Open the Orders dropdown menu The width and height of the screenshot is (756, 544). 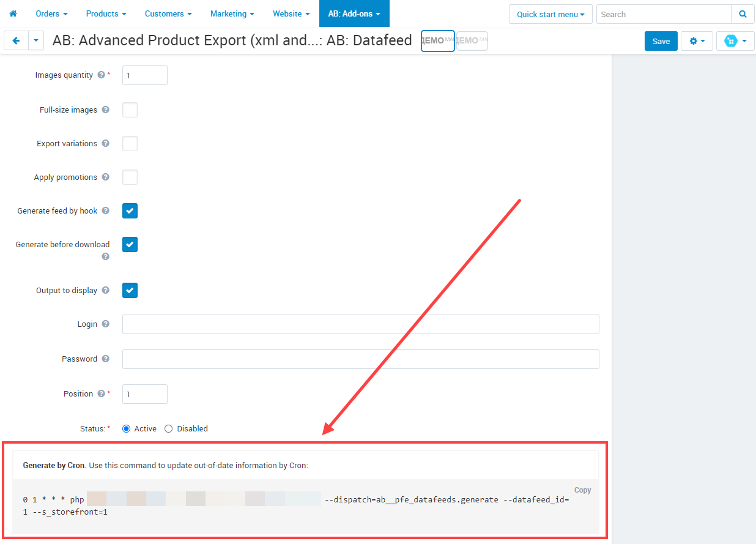point(51,13)
